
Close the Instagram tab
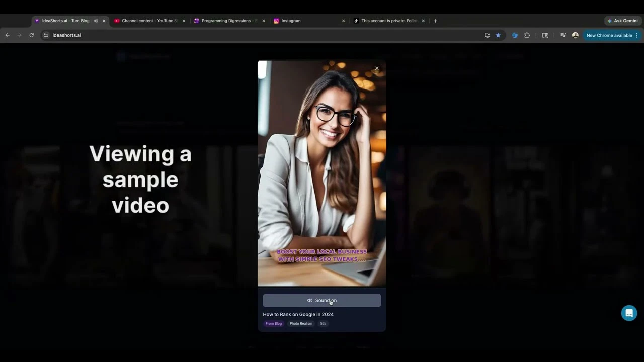(344, 21)
